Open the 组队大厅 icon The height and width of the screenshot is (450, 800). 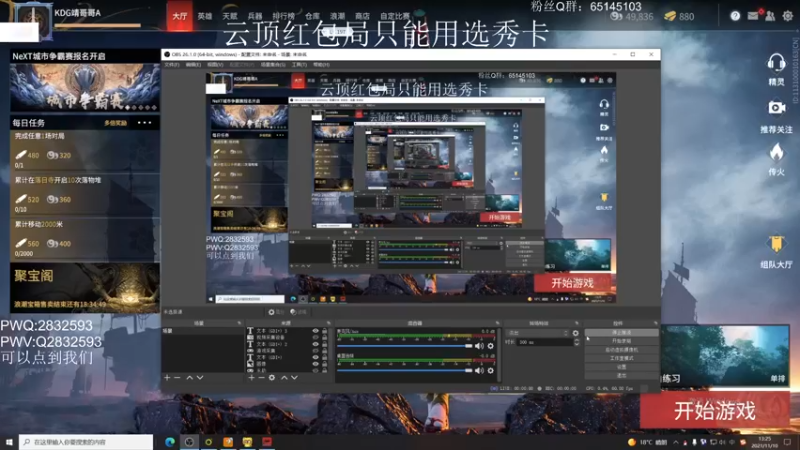click(776, 244)
